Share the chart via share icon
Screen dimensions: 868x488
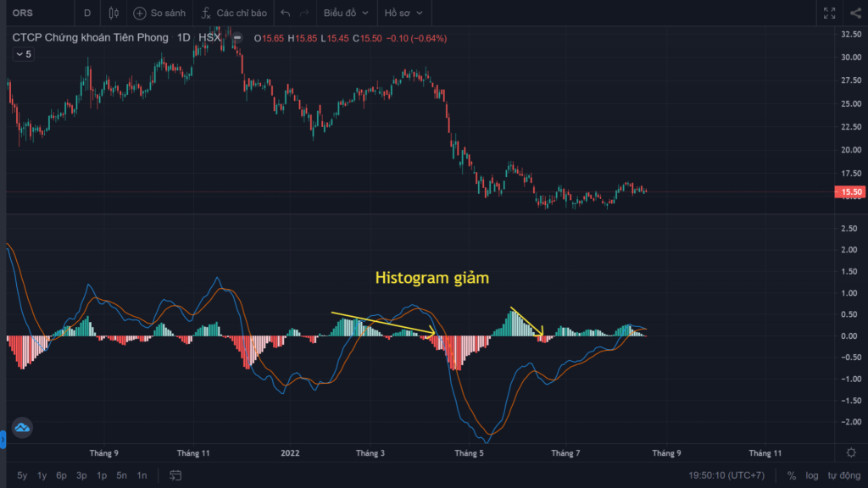tap(856, 13)
